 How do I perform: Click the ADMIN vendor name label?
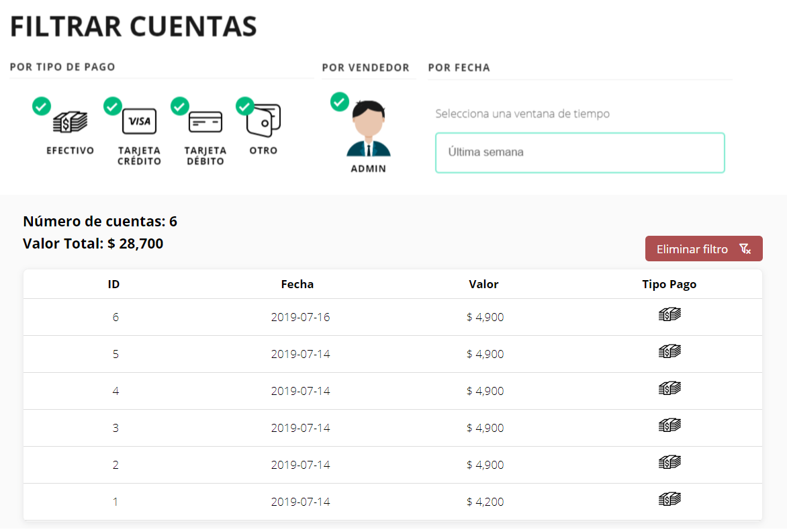click(x=369, y=169)
